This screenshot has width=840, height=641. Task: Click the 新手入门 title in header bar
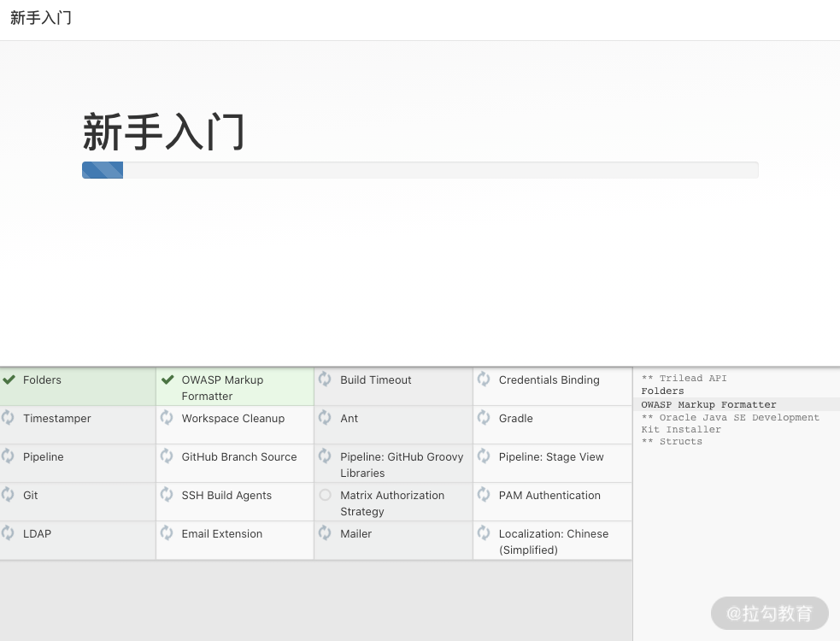[x=41, y=18]
